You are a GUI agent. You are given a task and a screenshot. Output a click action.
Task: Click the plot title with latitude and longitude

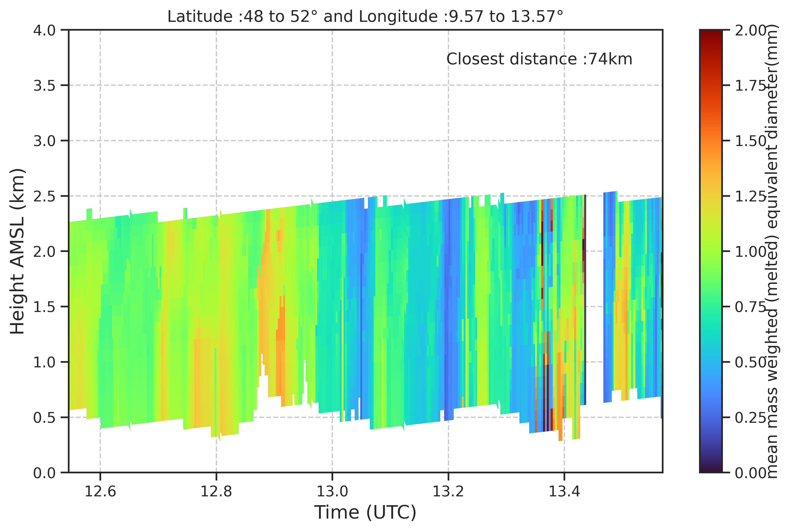(365, 17)
